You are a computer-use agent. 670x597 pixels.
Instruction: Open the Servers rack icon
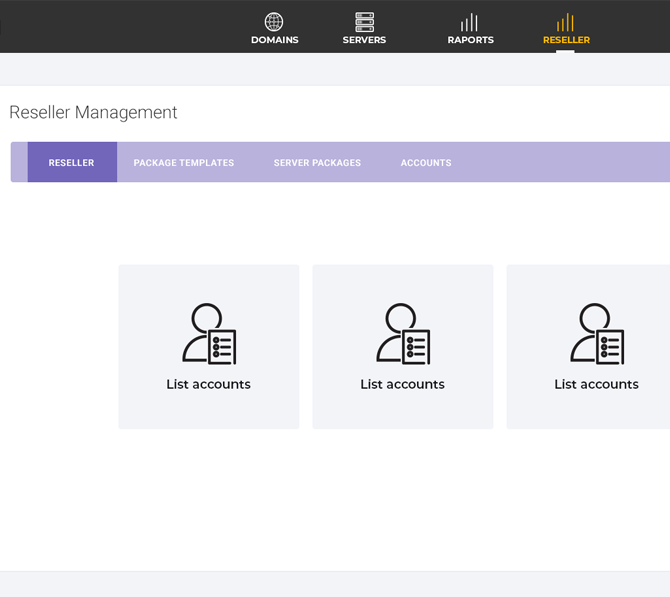coord(364,22)
